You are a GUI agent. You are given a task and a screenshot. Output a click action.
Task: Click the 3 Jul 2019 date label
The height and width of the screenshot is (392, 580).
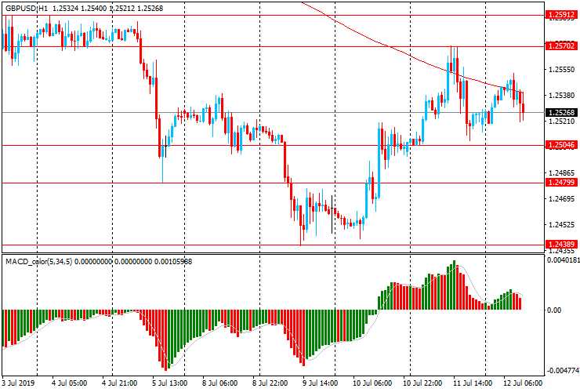pos(19,383)
